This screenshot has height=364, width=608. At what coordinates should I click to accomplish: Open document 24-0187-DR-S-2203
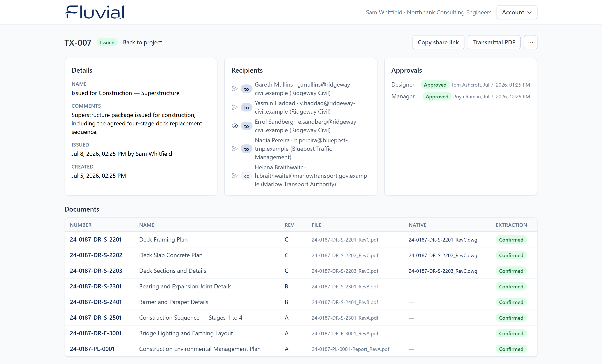tap(96, 271)
